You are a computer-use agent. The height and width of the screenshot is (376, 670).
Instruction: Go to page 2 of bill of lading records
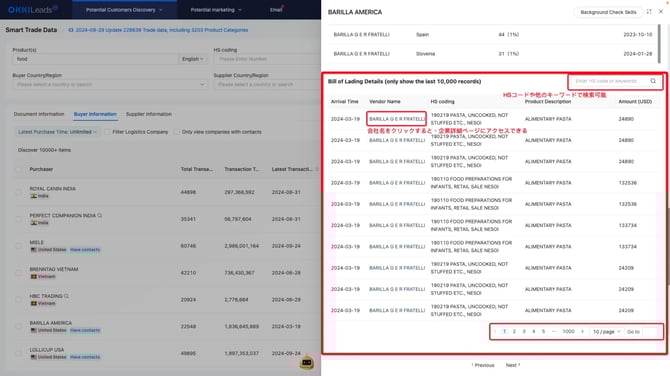(x=514, y=332)
